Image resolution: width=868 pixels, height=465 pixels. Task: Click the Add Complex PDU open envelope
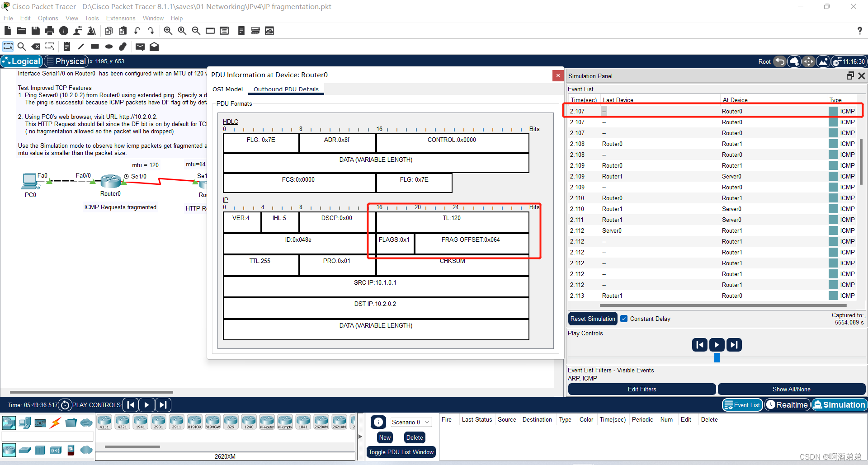coord(154,47)
